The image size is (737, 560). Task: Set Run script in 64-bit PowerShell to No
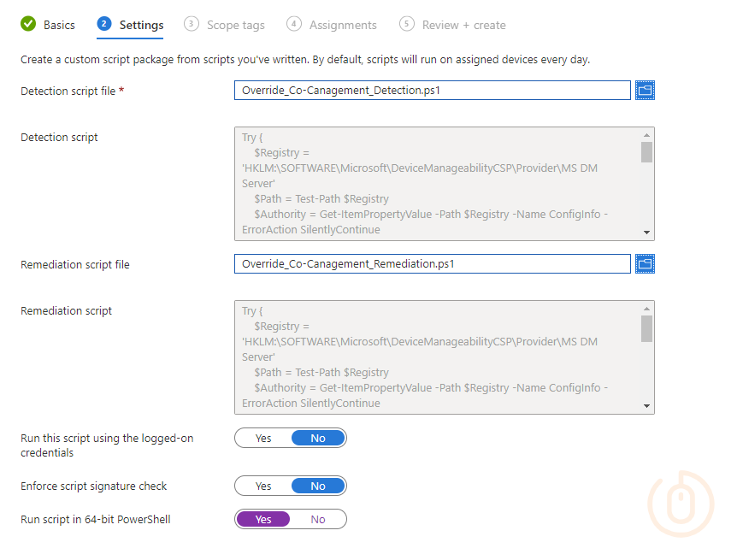[x=318, y=520]
